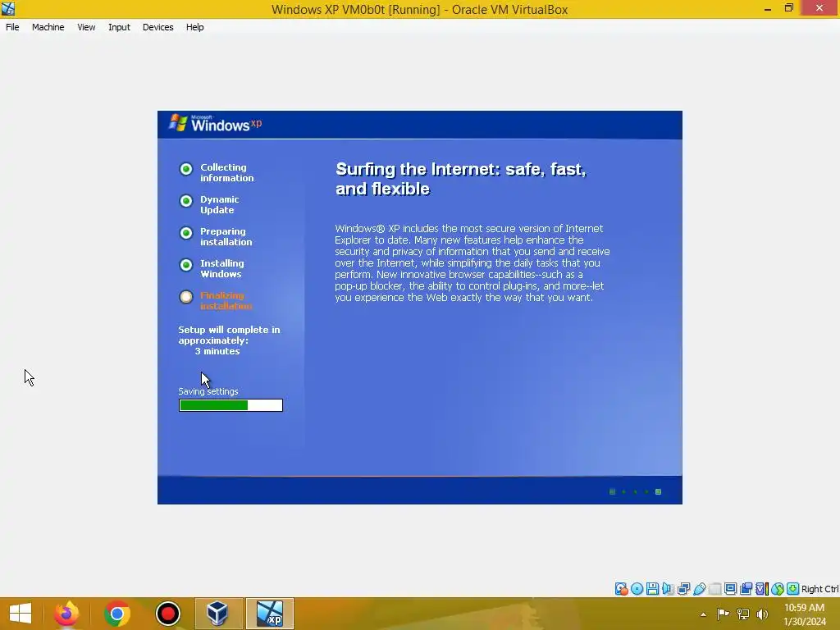Click the greyed shared folders status icon
The image size is (840, 630).
click(714, 589)
